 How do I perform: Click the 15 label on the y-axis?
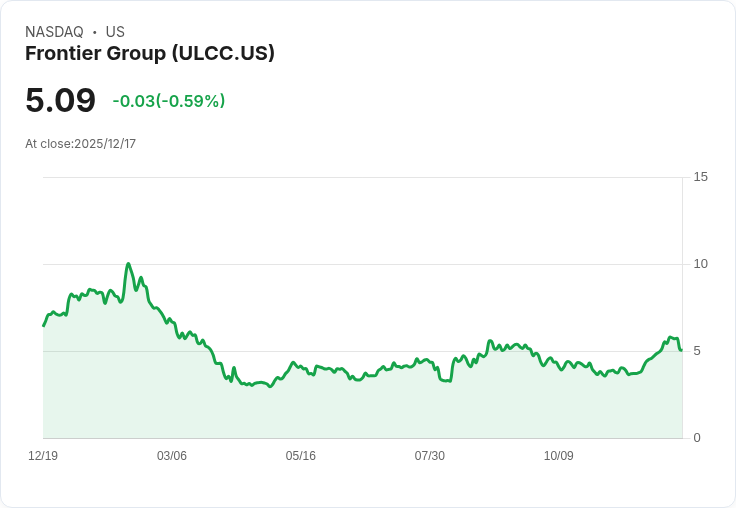[x=700, y=177]
